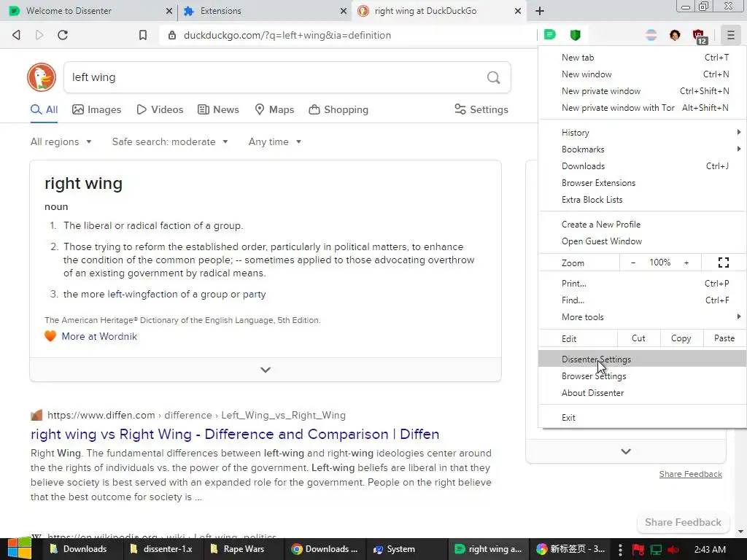The image size is (747, 560).
Task: Click the striped round extension icon
Action: pyautogui.click(x=651, y=34)
